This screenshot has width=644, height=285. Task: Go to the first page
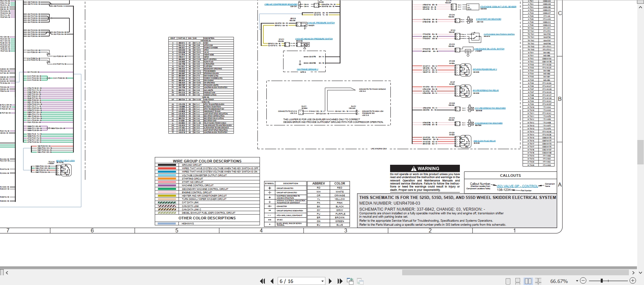point(262,281)
